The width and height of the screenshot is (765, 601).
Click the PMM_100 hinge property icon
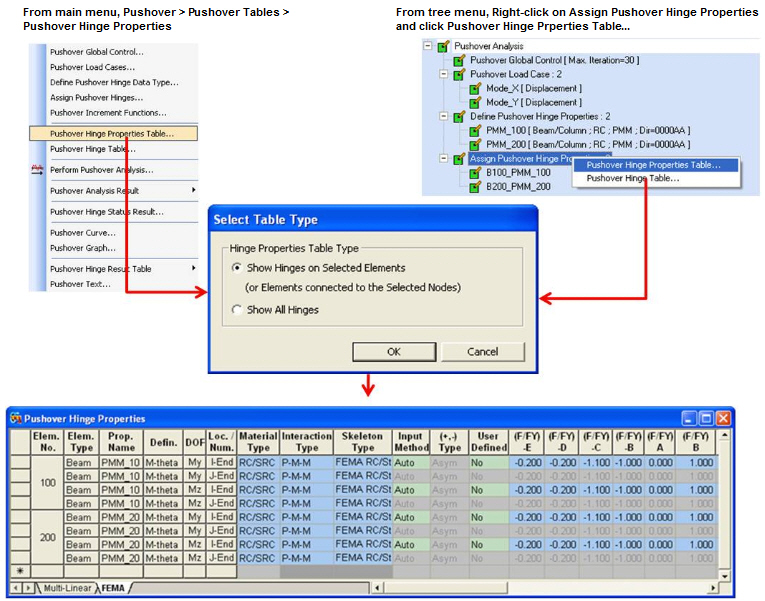click(475, 130)
